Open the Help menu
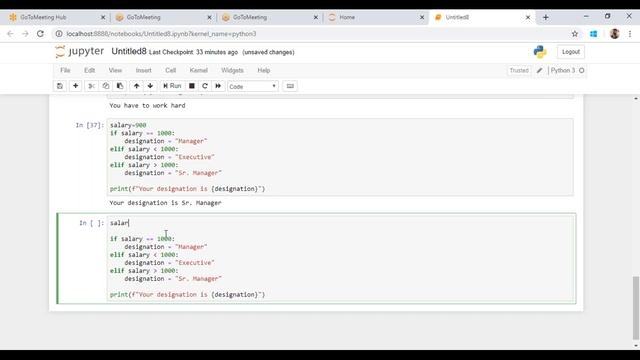Viewport: 640px width, 360px height. [264, 70]
